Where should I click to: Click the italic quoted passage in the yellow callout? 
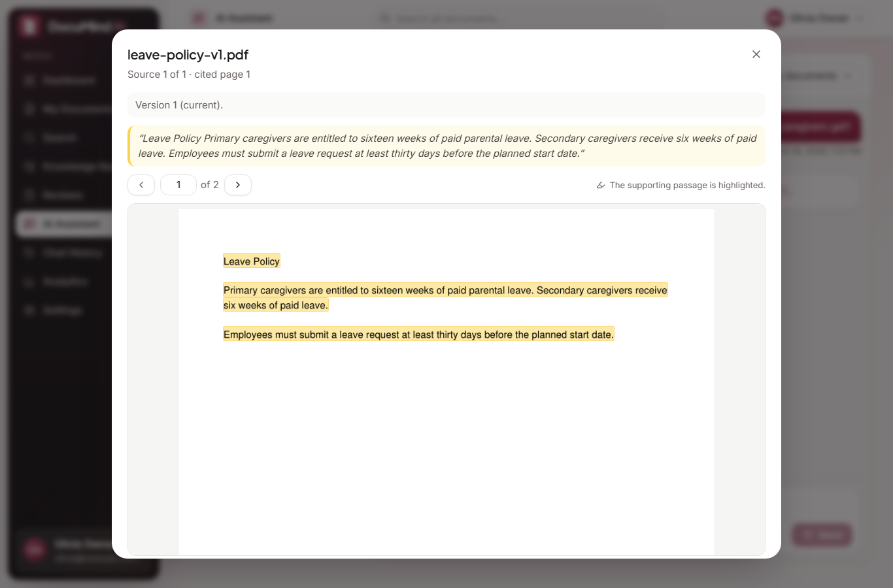point(447,146)
